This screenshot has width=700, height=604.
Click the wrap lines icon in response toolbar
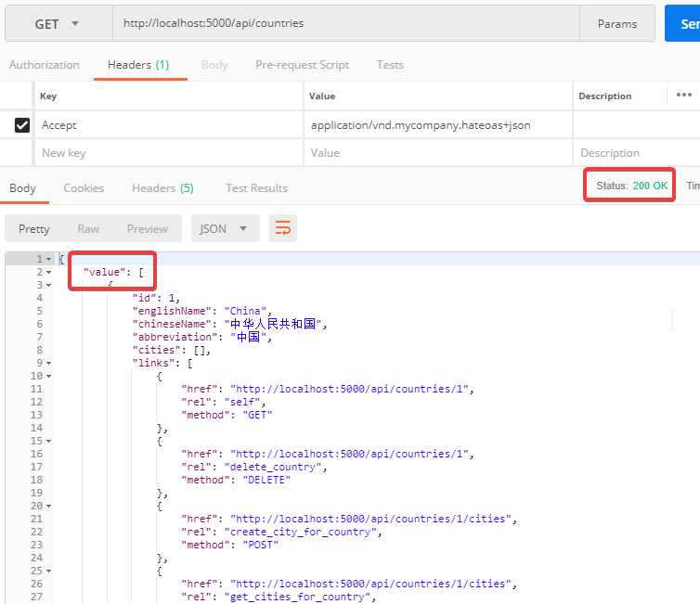[x=283, y=228]
